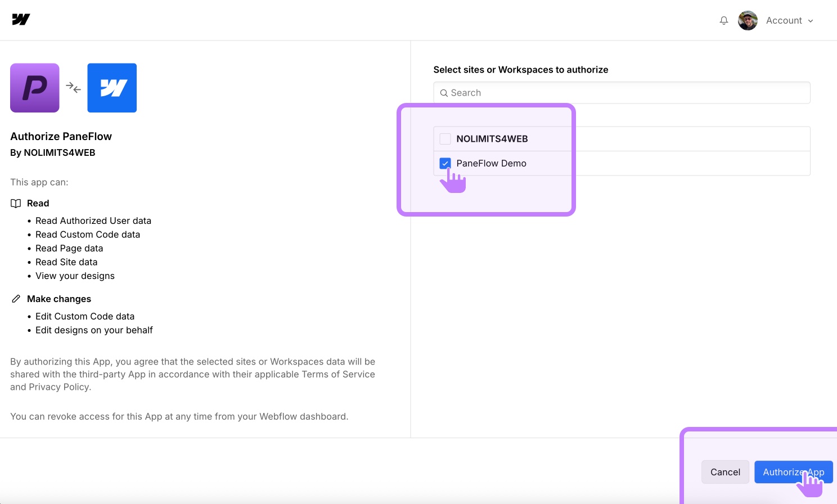Click Edit designs on your behalf item
The width and height of the screenshot is (837, 504).
tap(94, 330)
